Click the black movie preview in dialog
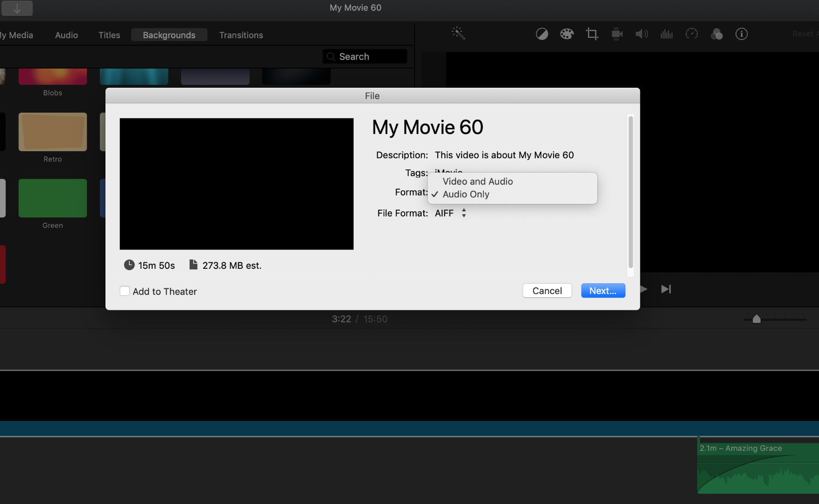This screenshot has width=819, height=504. point(237,184)
